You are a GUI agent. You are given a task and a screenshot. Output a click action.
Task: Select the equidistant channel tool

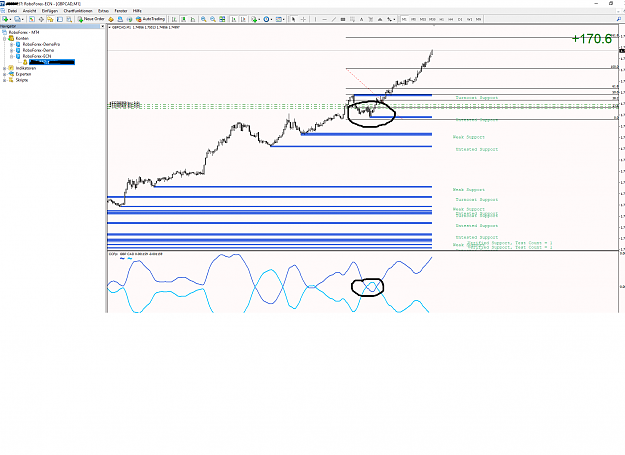[343, 19]
